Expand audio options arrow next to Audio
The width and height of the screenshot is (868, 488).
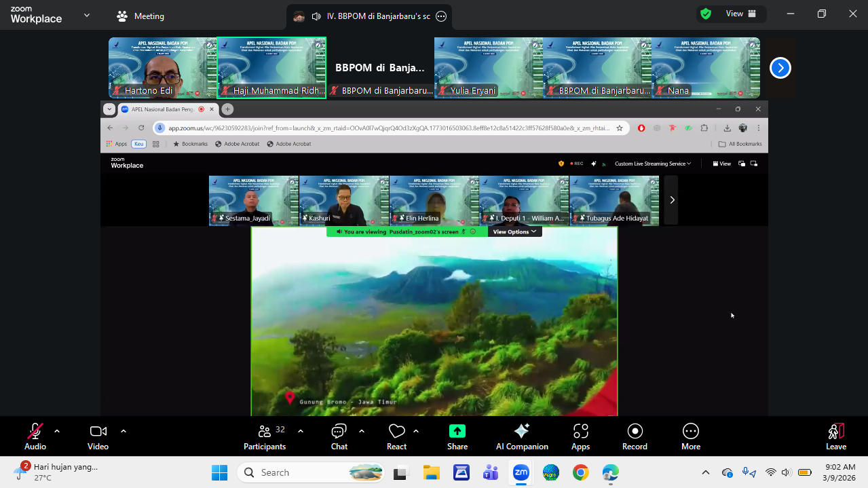[57, 431]
